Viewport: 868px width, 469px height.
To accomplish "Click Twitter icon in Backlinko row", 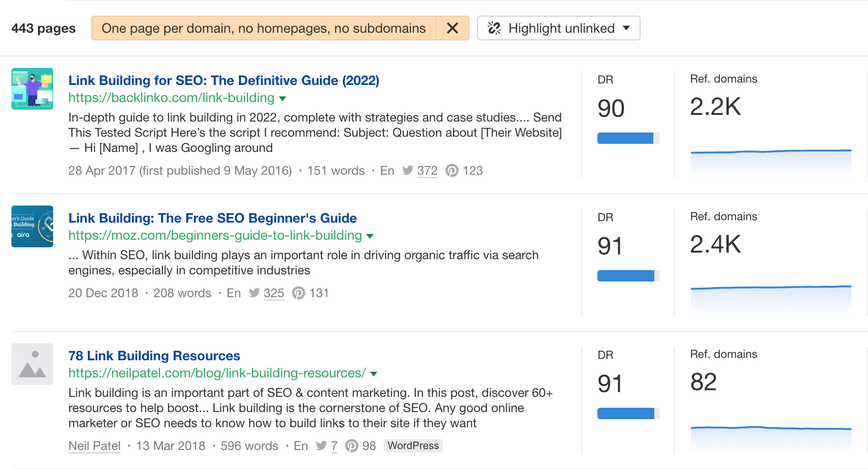I will coord(407,170).
